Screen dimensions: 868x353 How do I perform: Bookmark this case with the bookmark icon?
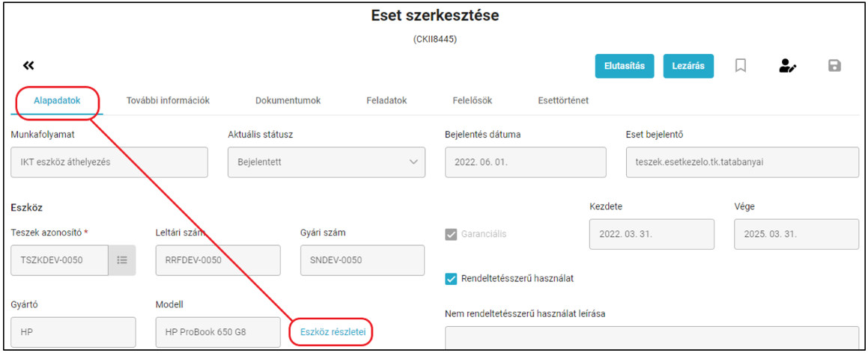coord(740,66)
